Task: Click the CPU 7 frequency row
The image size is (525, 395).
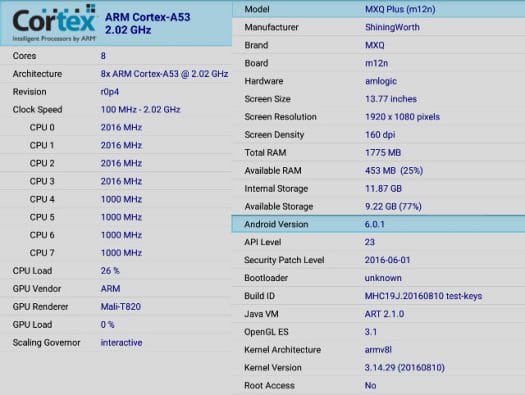Action: [116, 253]
